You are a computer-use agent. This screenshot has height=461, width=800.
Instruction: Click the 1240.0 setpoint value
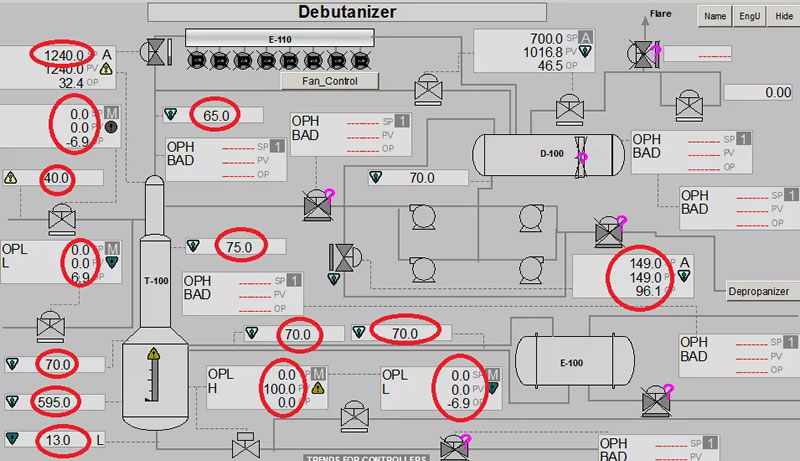64,55
